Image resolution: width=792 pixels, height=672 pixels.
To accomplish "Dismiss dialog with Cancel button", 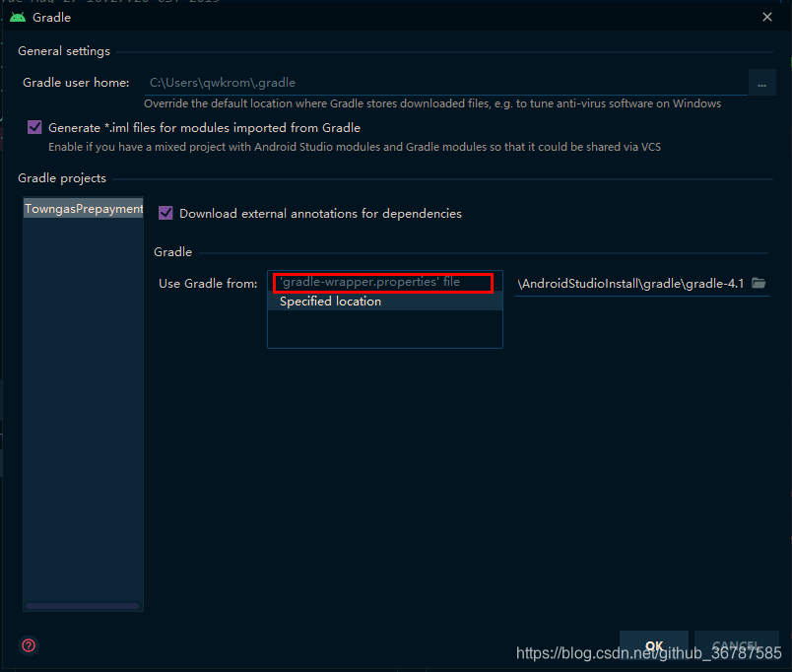I will (736, 645).
